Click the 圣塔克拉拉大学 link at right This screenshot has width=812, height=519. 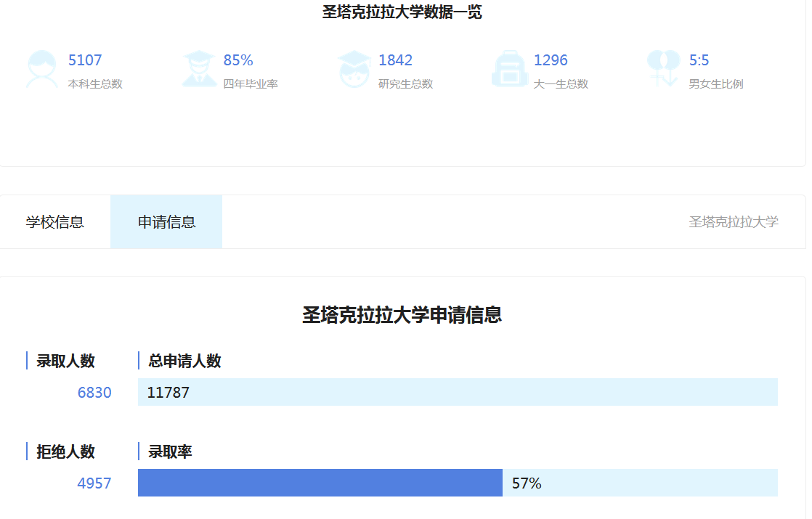click(733, 222)
